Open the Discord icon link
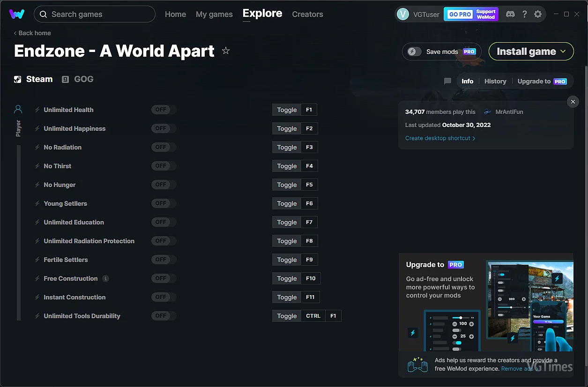 510,14
